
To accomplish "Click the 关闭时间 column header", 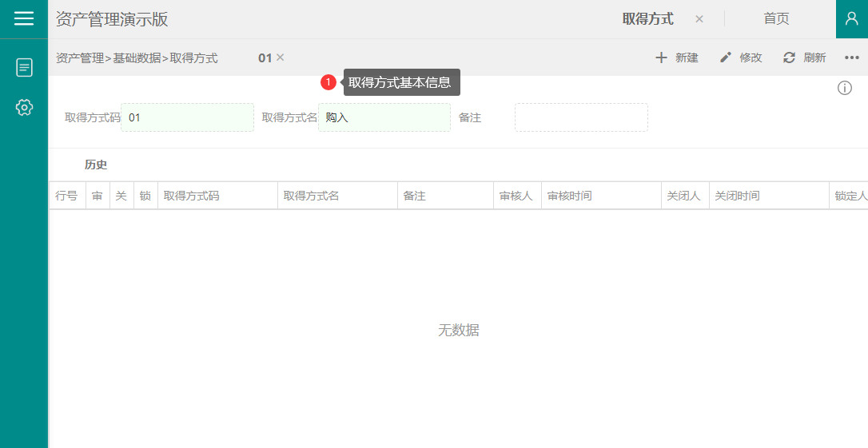I will (769, 196).
